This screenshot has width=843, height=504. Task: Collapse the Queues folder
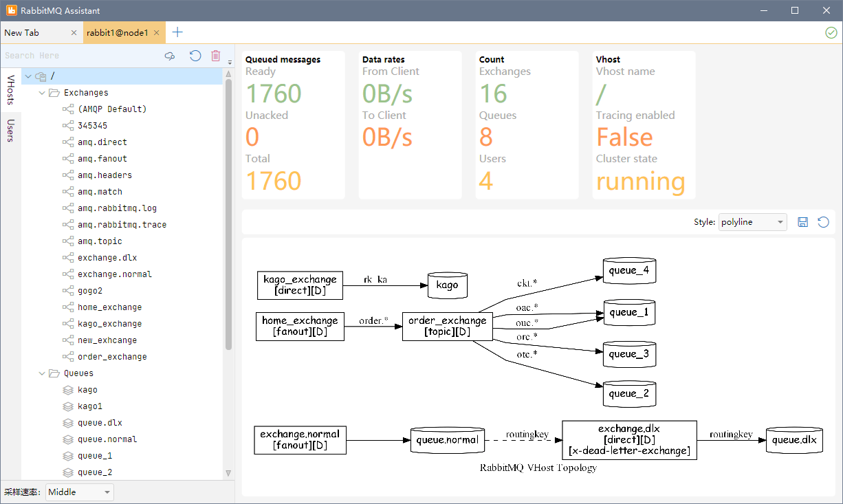pyautogui.click(x=42, y=373)
